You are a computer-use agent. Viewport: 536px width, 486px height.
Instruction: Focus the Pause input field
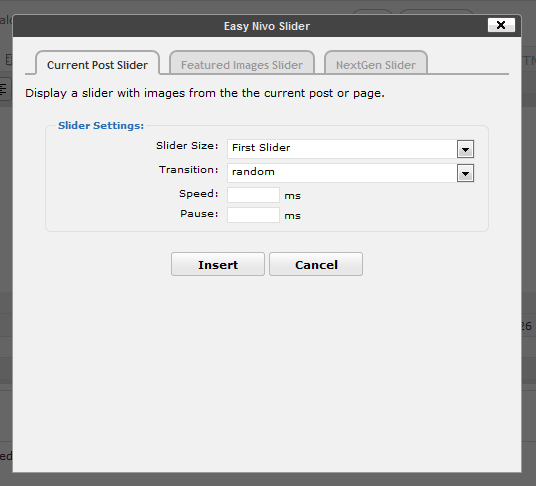(x=253, y=215)
